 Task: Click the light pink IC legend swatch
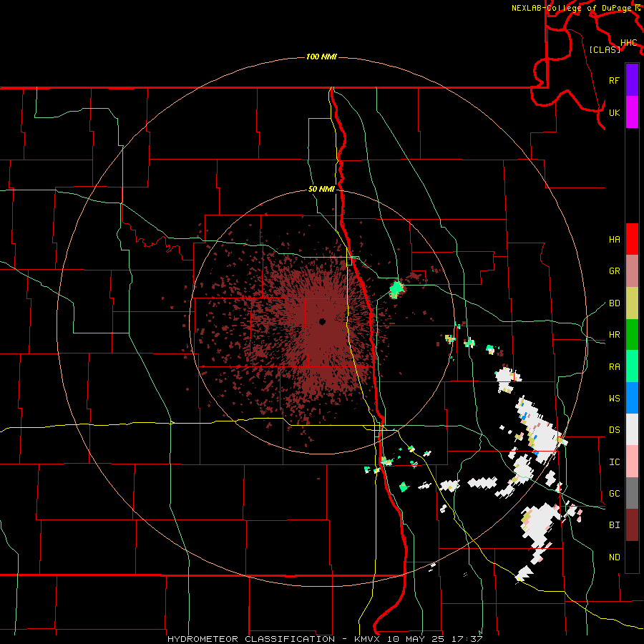(x=632, y=462)
